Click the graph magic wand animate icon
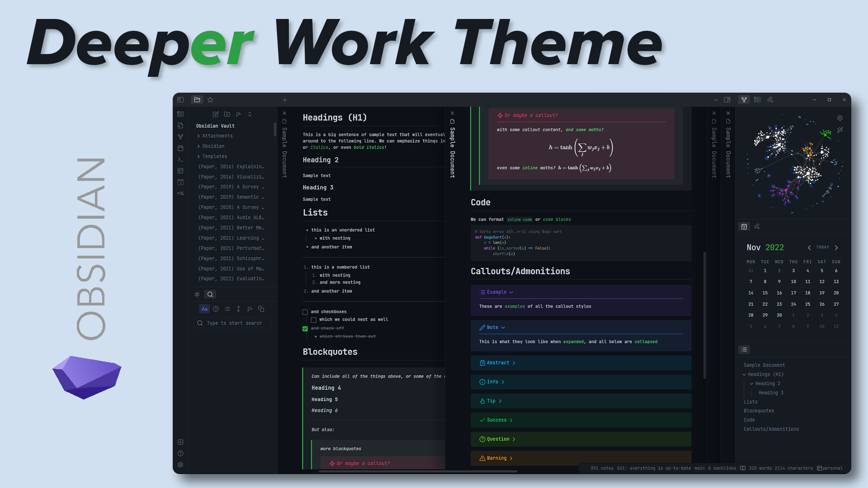868x488 pixels. 840,130
